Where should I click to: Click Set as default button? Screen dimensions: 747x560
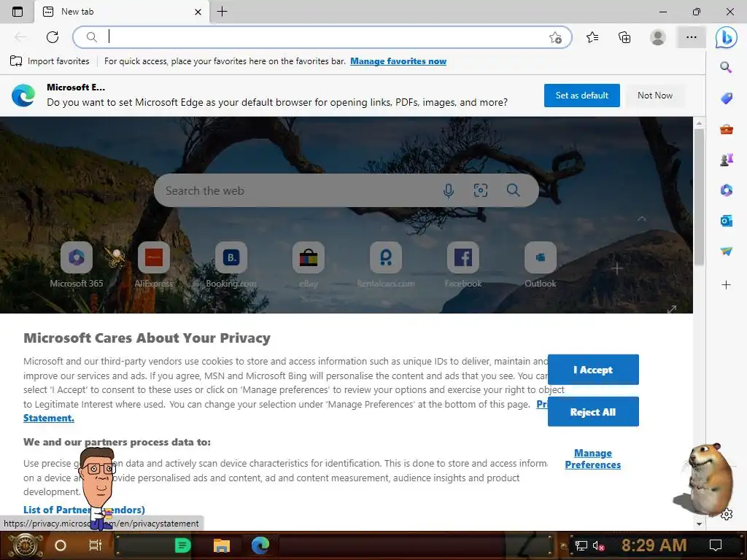pos(581,96)
